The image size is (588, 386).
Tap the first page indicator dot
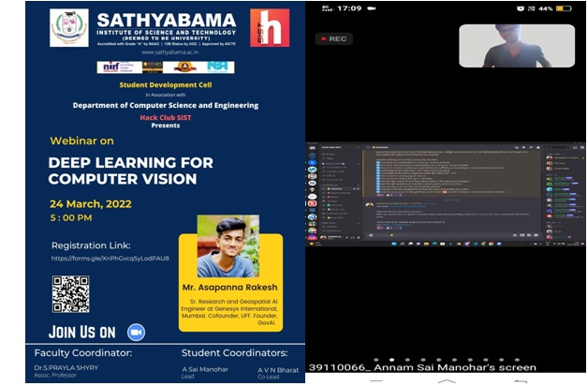click(x=376, y=360)
